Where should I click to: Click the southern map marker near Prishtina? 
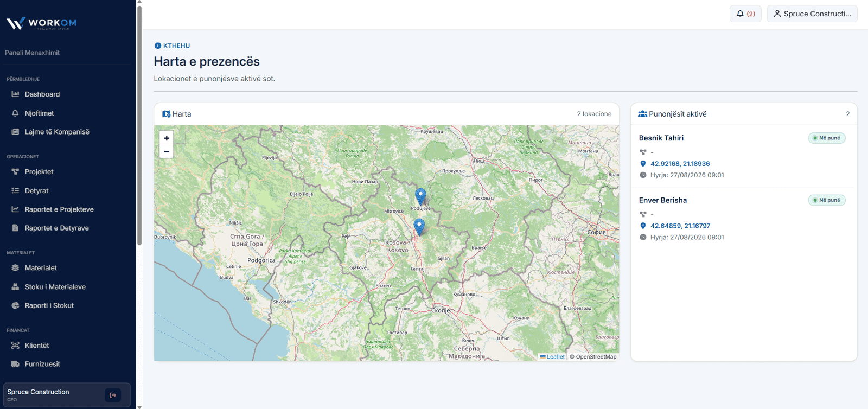click(419, 227)
